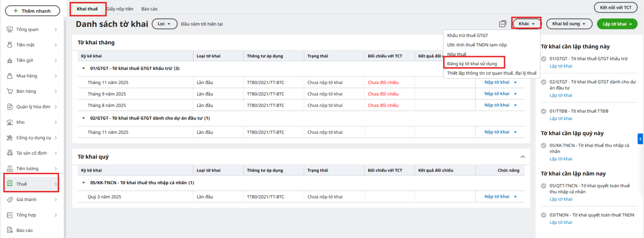644x238 pixels.
Task: Click the copy icon left of Khác button
Action: pyautogui.click(x=503, y=24)
